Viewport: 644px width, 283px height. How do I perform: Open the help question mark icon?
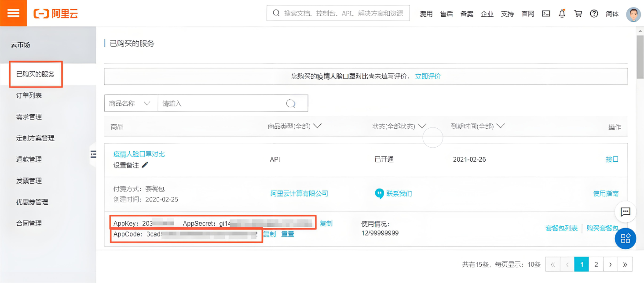click(594, 14)
